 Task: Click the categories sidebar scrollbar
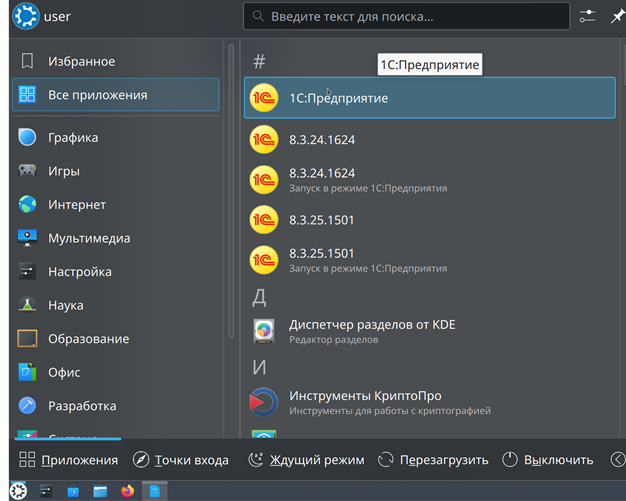coord(231,192)
